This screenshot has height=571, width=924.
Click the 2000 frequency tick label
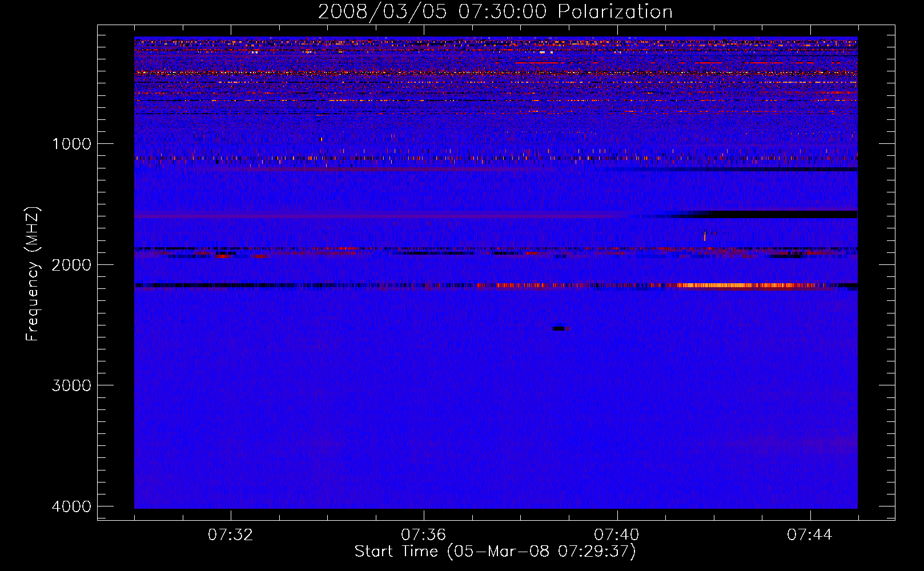coord(71,264)
